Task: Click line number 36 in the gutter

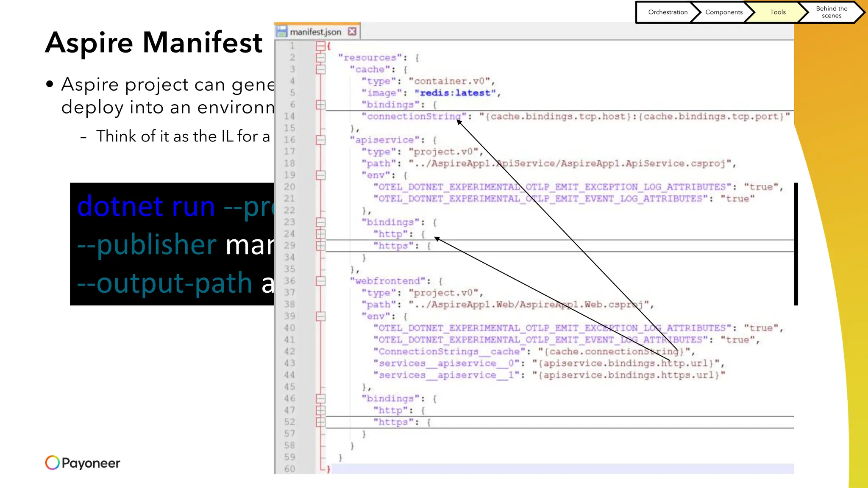Action: [289, 281]
